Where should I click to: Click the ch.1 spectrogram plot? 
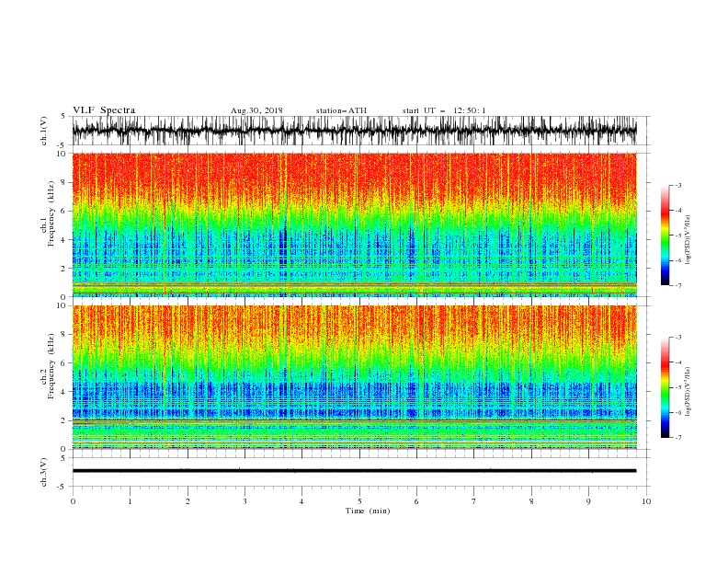coord(354,224)
